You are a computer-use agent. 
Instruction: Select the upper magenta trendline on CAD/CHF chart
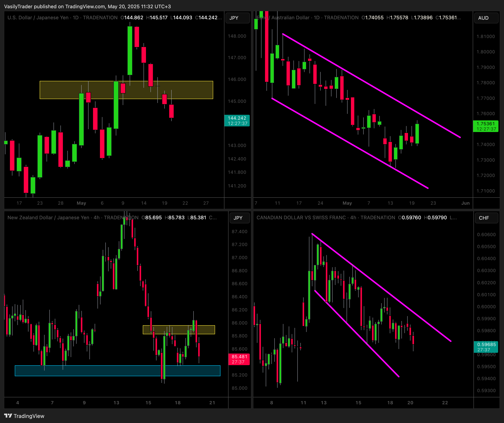[381, 287]
